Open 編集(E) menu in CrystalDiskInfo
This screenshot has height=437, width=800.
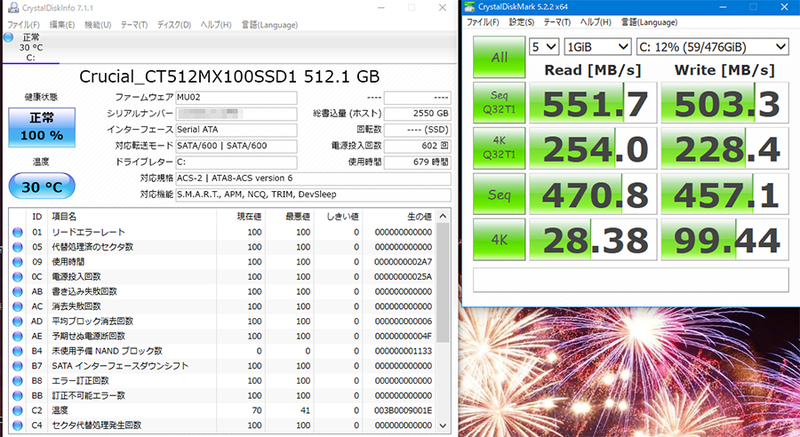pos(62,25)
